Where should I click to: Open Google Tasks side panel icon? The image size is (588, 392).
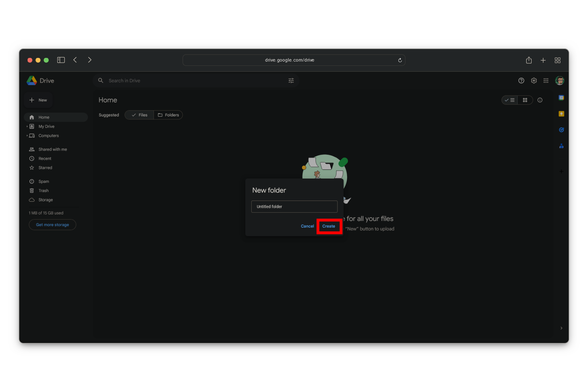[561, 130]
